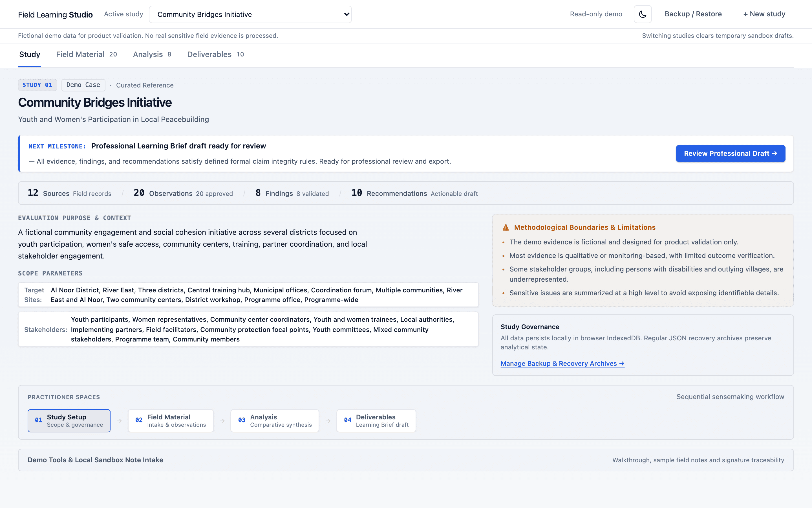Click the 8 Findings stat
The image size is (812, 508).
[292, 193]
